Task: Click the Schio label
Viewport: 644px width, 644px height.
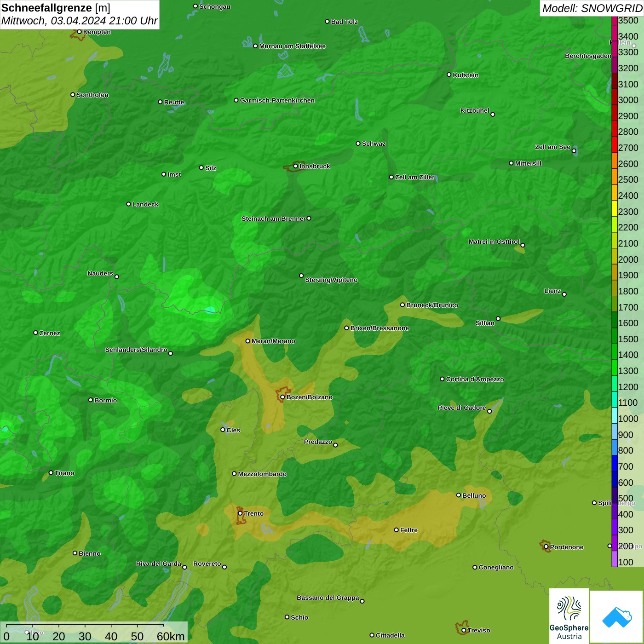Action: click(x=299, y=617)
